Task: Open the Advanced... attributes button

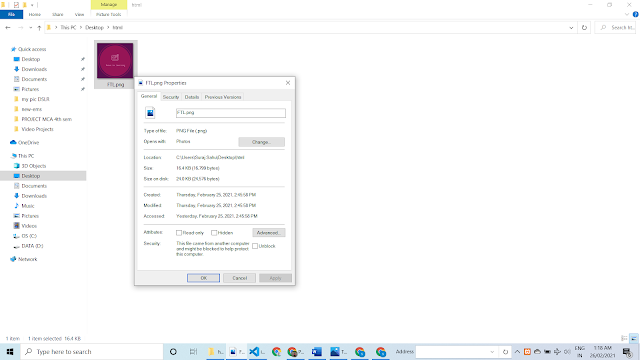Action: click(269, 233)
